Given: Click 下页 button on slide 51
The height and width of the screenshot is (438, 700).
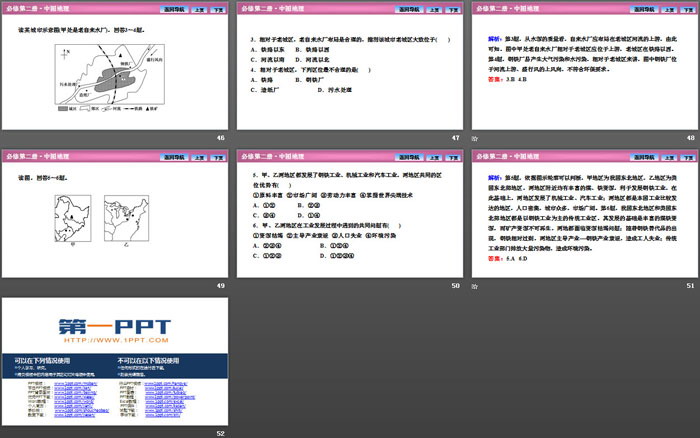Looking at the screenshot, I should tap(688, 158).
